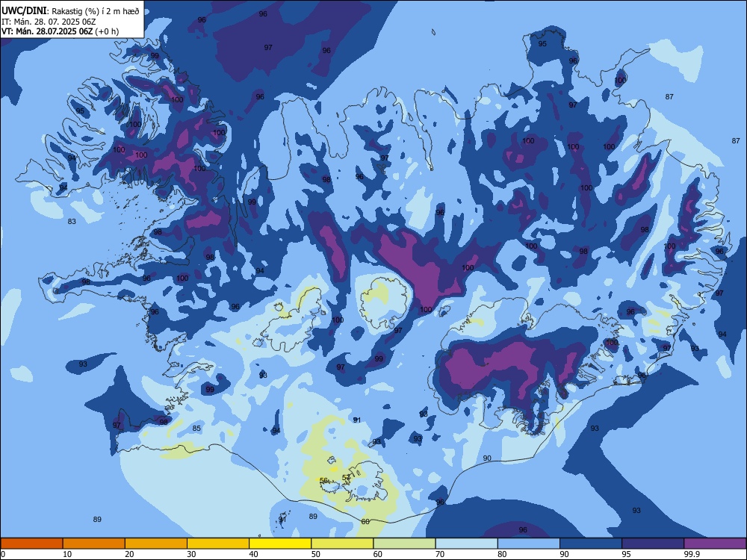Click the 'VT: Mán. 28.07.2025 06Z (+0 h)' line
This screenshot has height=560, width=747.
coord(60,31)
